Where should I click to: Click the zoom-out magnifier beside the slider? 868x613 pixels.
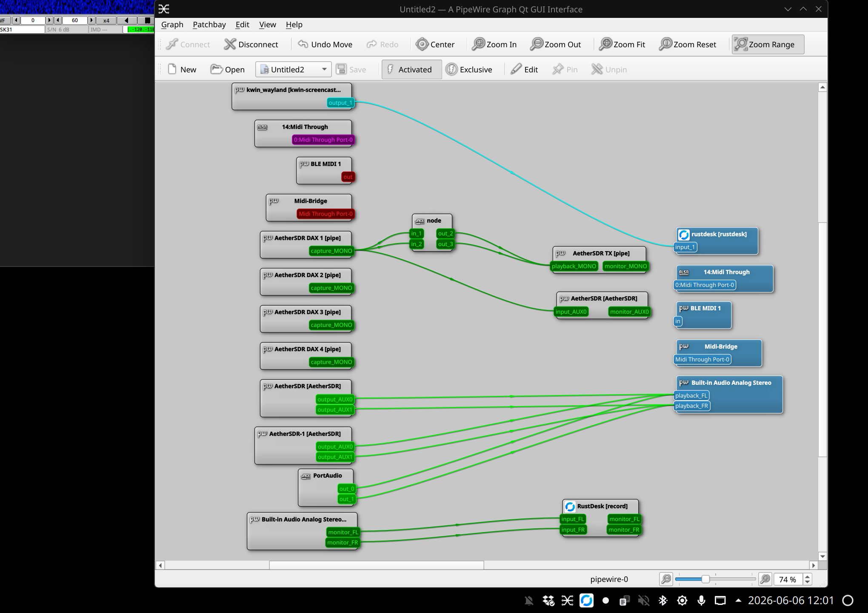tap(666, 579)
